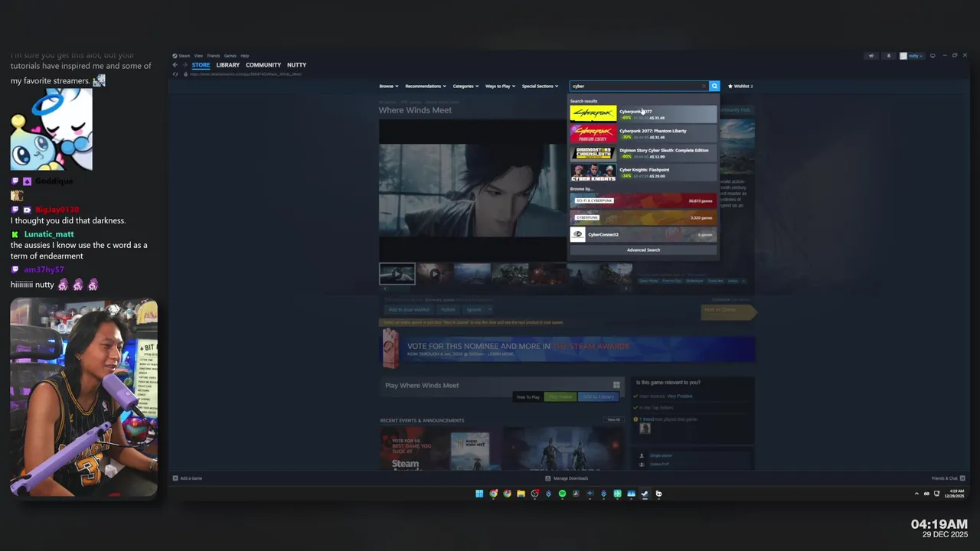The image size is (980, 551).
Task: Click Add a Game plus icon
Action: (x=175, y=478)
